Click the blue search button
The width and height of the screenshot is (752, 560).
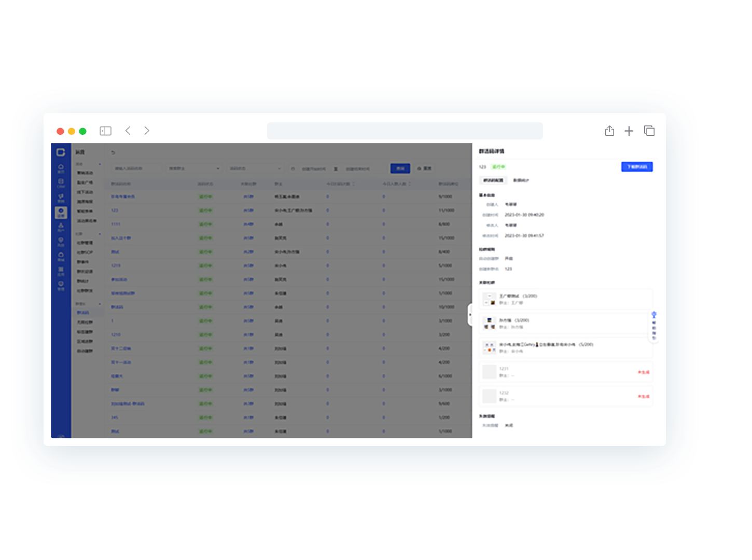(400, 169)
